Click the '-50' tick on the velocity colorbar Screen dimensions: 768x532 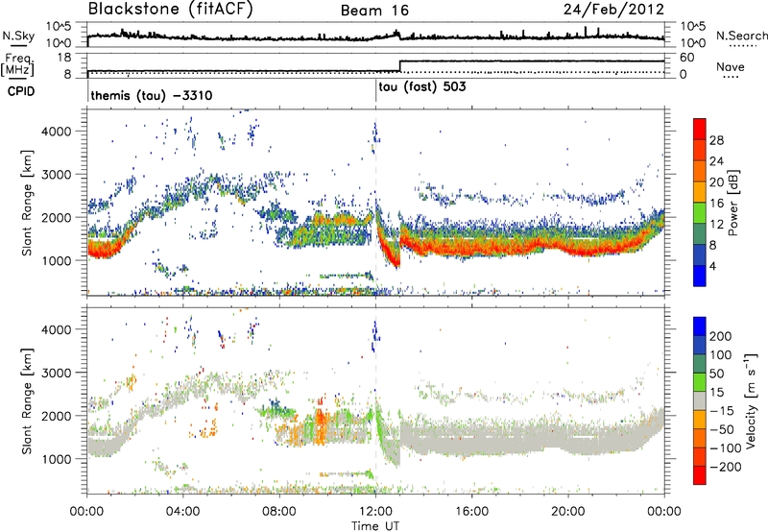click(723, 429)
